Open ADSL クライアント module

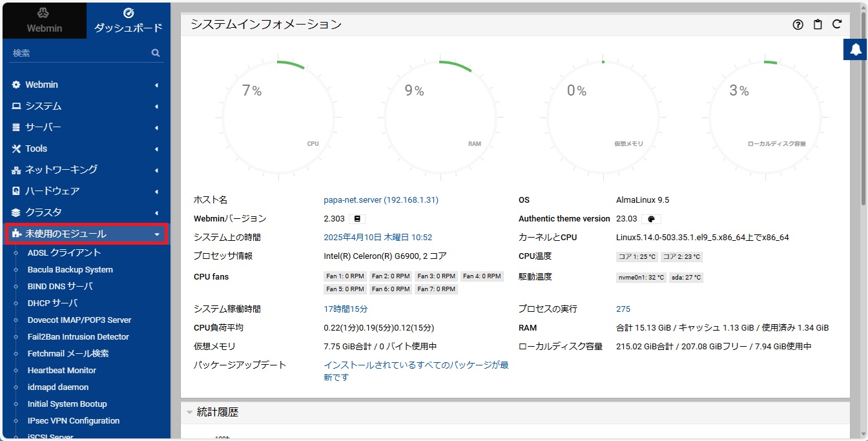click(64, 252)
